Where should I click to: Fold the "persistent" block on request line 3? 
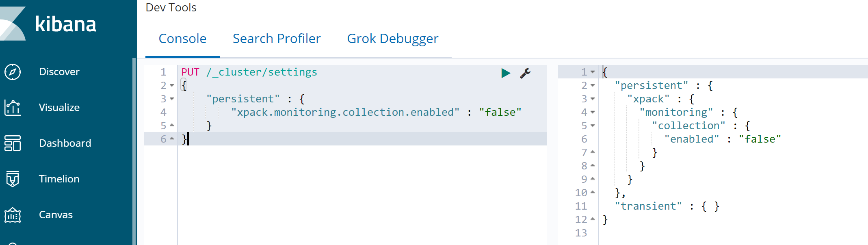[172, 99]
